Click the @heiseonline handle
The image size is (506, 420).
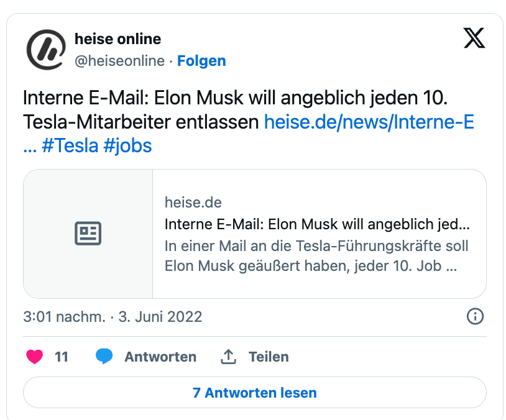pyautogui.click(x=119, y=61)
